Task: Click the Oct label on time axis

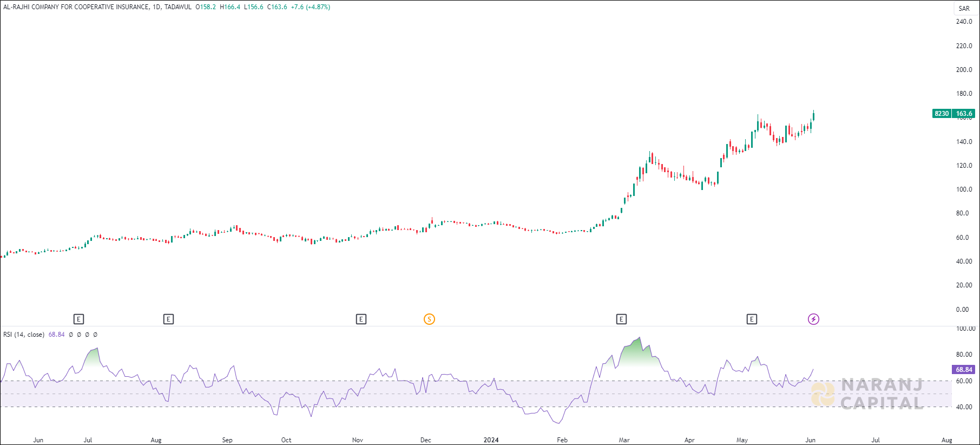Action: click(286, 440)
